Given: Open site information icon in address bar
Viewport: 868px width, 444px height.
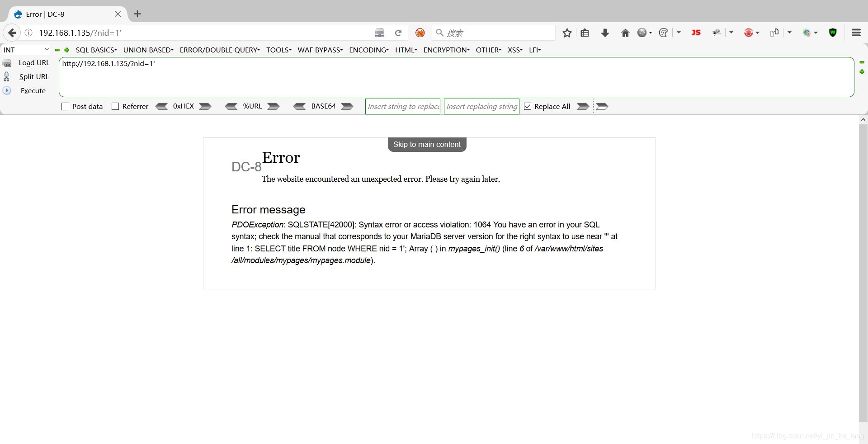Looking at the screenshot, I should click(28, 33).
